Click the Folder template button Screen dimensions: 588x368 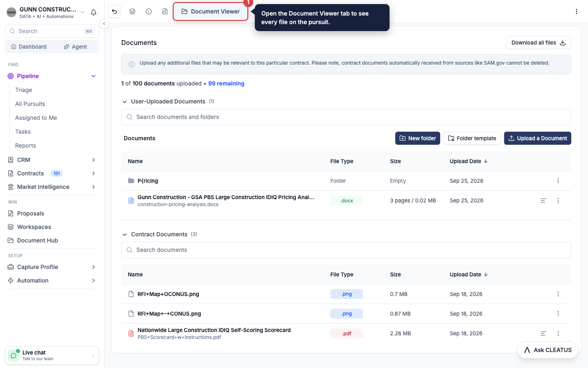click(472, 138)
